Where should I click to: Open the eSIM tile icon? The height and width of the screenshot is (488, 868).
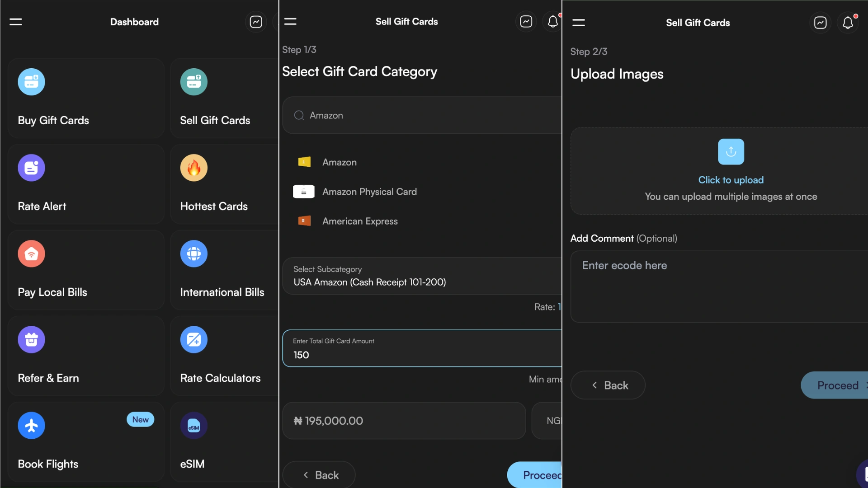coord(193,425)
